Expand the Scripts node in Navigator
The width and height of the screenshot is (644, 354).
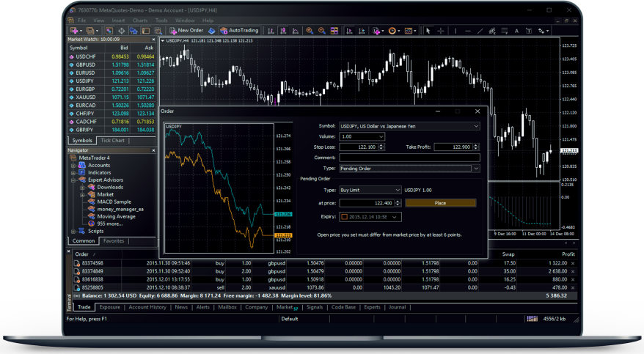73,232
